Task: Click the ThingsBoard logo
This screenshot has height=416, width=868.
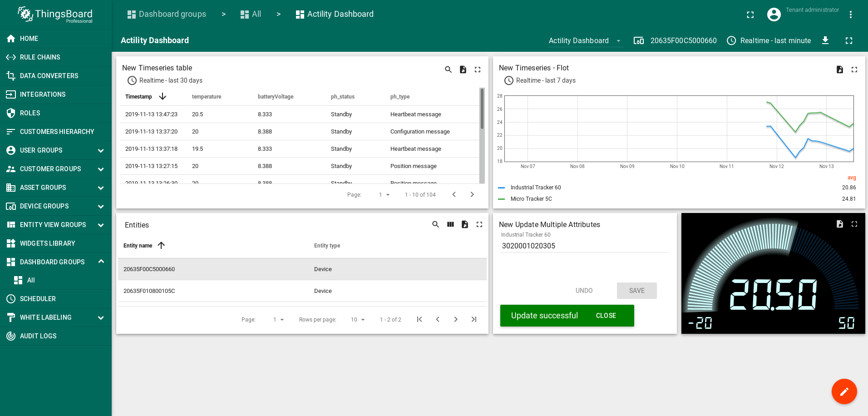Action: pos(55,15)
